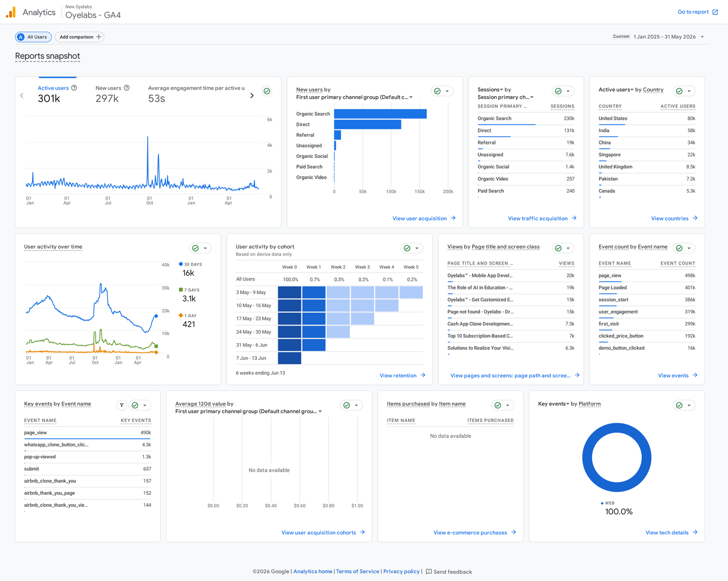Click the SESSIONS column header

(562, 106)
